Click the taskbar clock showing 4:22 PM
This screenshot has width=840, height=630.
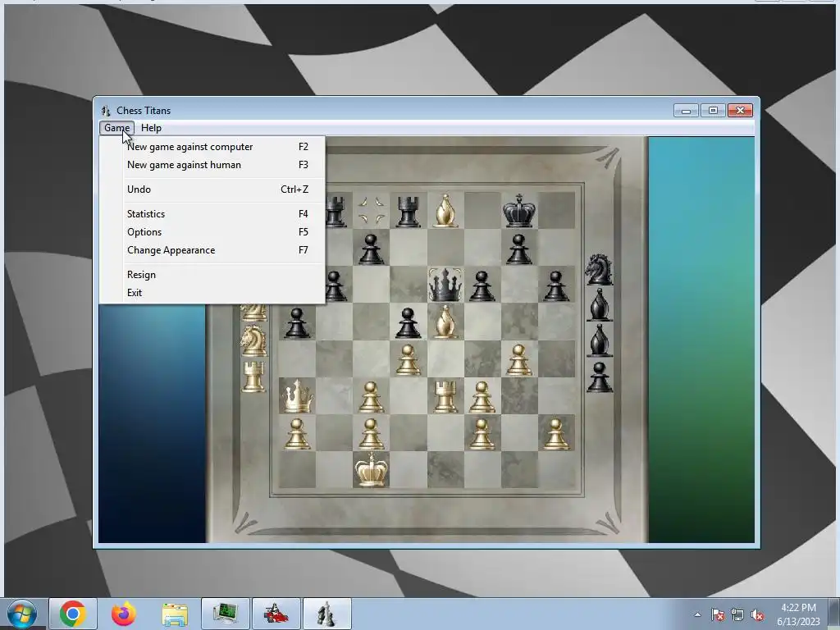pyautogui.click(x=798, y=614)
